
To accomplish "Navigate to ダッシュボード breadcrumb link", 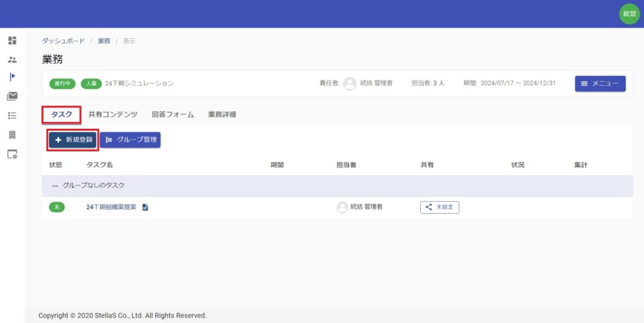I will [x=64, y=41].
